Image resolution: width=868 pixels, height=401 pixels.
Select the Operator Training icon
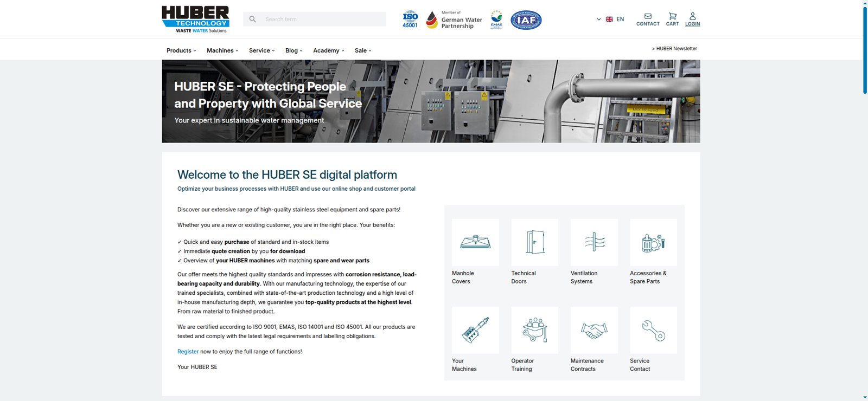(x=535, y=330)
